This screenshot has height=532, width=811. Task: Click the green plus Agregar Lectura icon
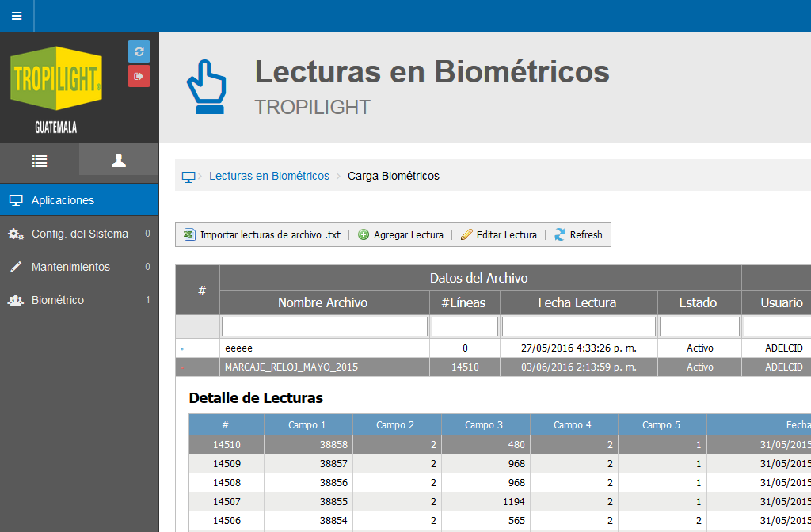pos(364,234)
